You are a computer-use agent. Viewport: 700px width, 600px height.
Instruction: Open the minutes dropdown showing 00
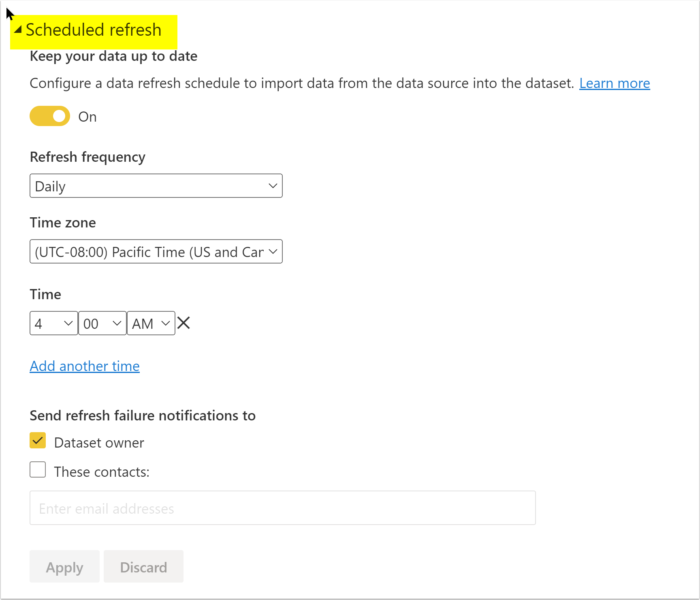(102, 323)
